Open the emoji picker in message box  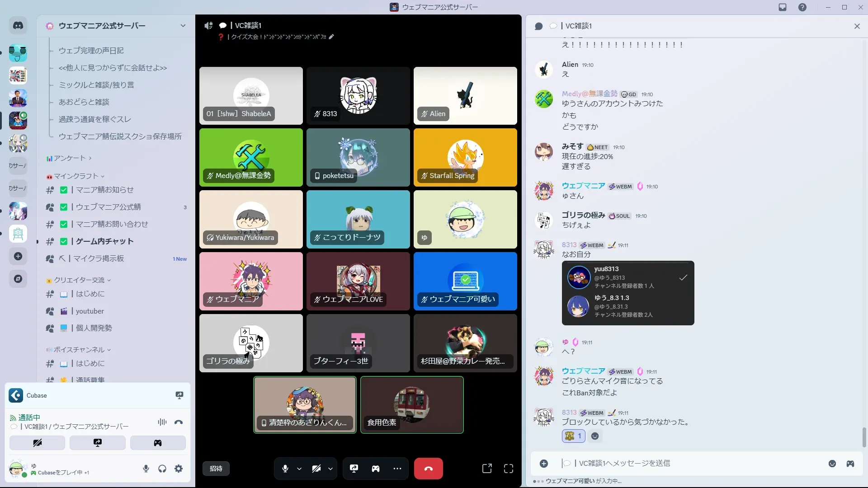(832, 464)
